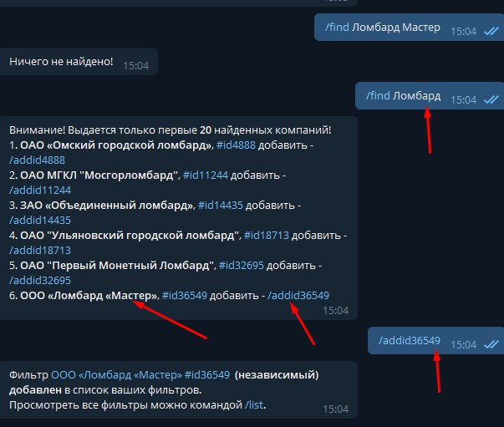This screenshot has width=504, height=427.
Task: Open the /list command link
Action: tap(254, 404)
